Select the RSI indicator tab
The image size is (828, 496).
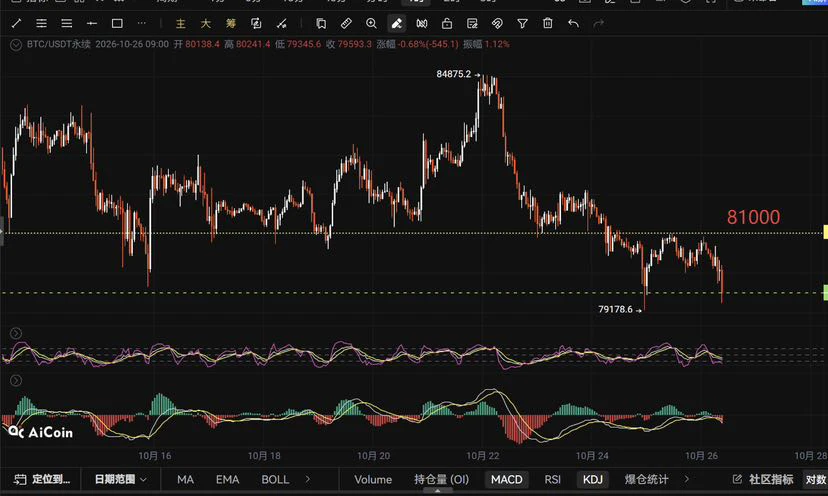tap(552, 479)
